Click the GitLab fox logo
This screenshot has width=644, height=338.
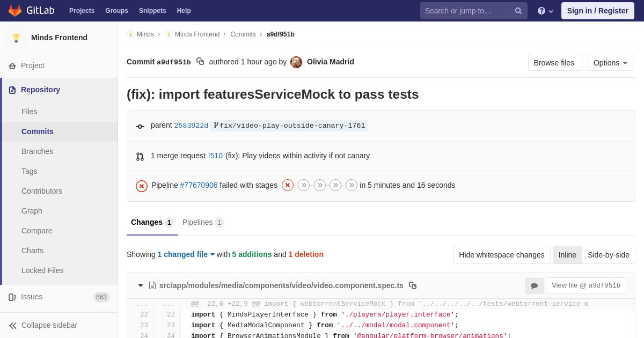point(15,11)
